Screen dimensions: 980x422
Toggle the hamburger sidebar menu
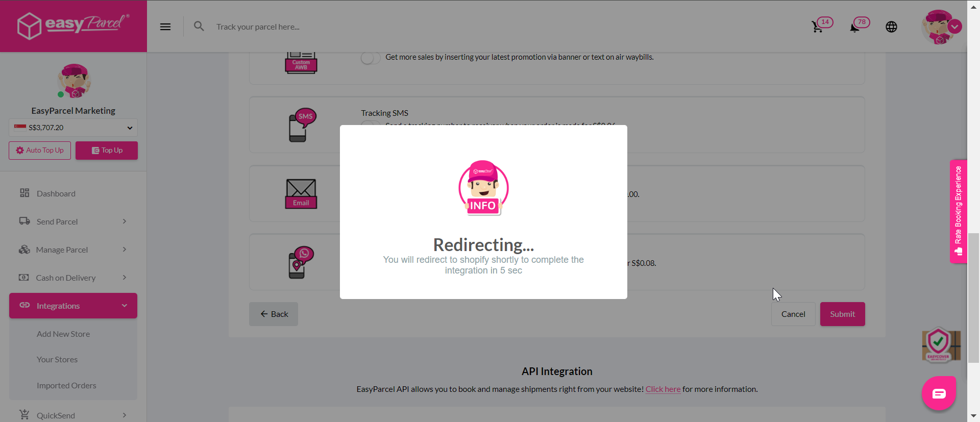pyautogui.click(x=165, y=27)
